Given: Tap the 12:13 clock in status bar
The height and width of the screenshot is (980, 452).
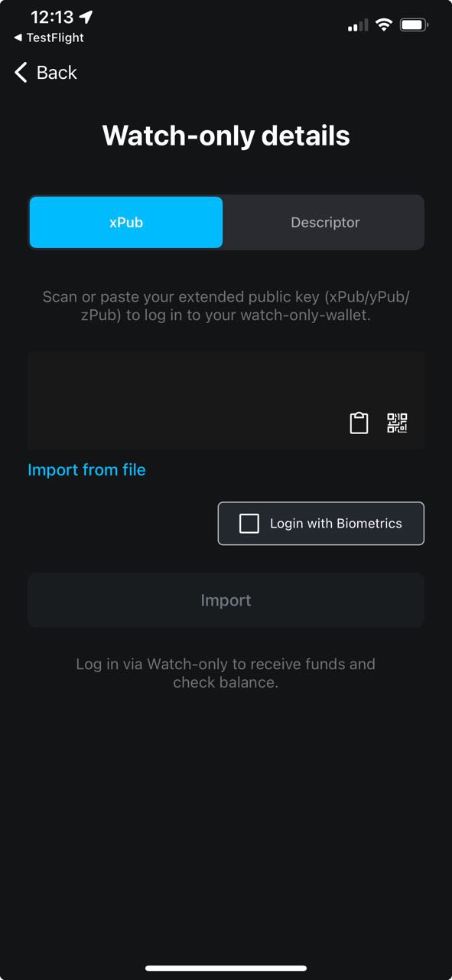Looking at the screenshot, I should (52, 17).
